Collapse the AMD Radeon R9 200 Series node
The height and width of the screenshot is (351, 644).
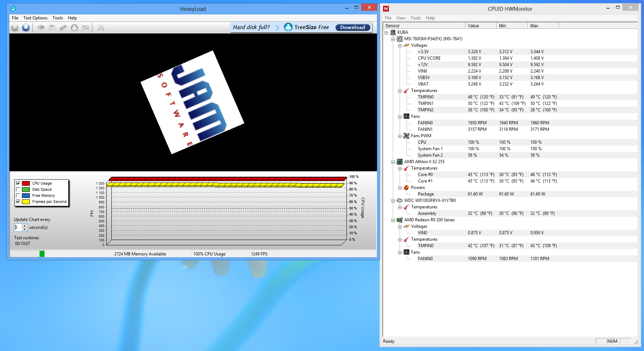coord(393,220)
